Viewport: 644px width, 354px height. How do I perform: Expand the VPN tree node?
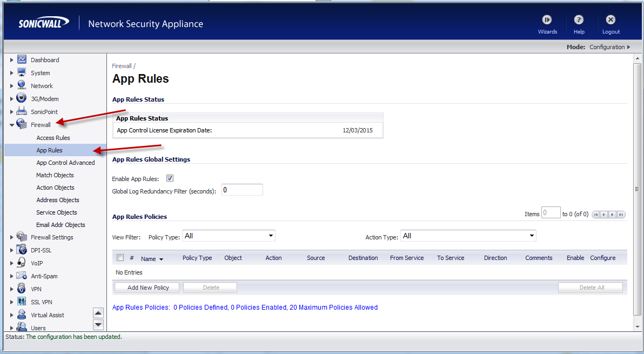pyautogui.click(x=11, y=290)
